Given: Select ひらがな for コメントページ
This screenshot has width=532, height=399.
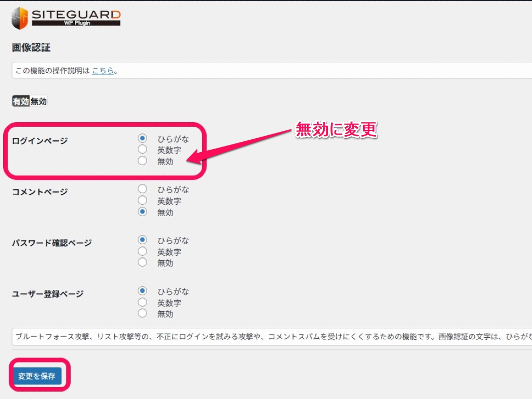Looking at the screenshot, I should [142, 189].
